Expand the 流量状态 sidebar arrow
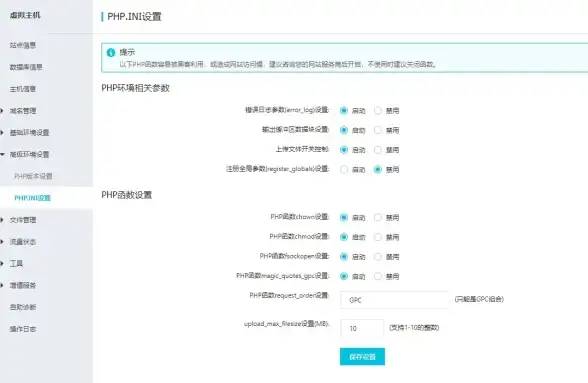Viewport: 588px width, 383px height. coord(2,242)
